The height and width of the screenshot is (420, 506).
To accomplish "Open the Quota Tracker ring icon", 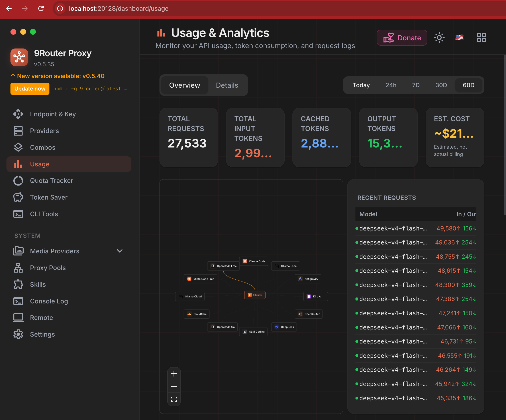I will [x=18, y=181].
